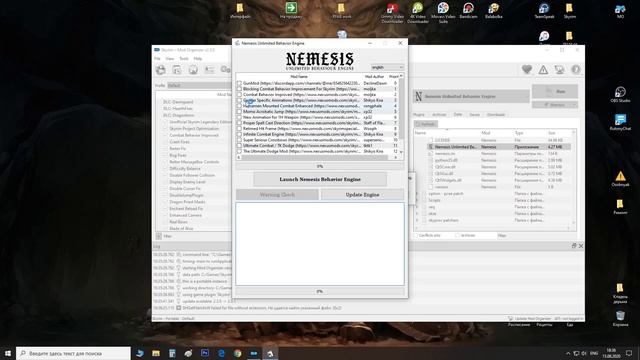This screenshot has height=360, width=640.
Task: Open executable selector showing Nemesis Unlimited Behavior Engine
Action: (x=471, y=96)
